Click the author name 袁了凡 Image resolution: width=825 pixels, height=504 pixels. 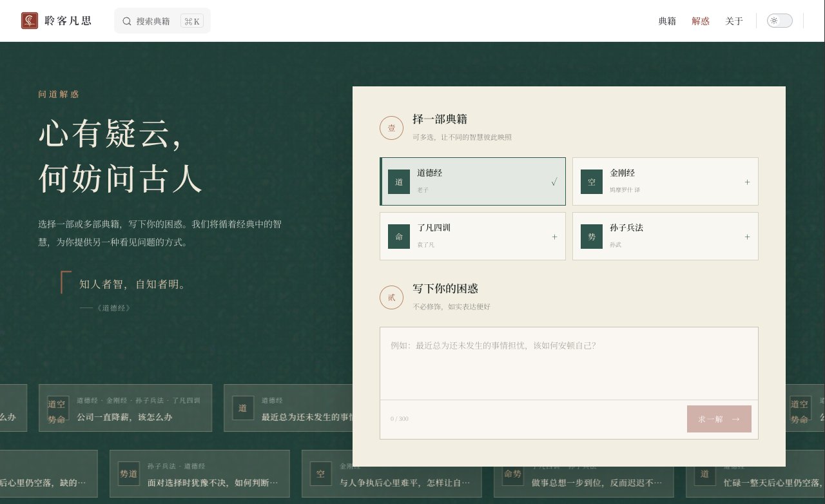(426, 245)
